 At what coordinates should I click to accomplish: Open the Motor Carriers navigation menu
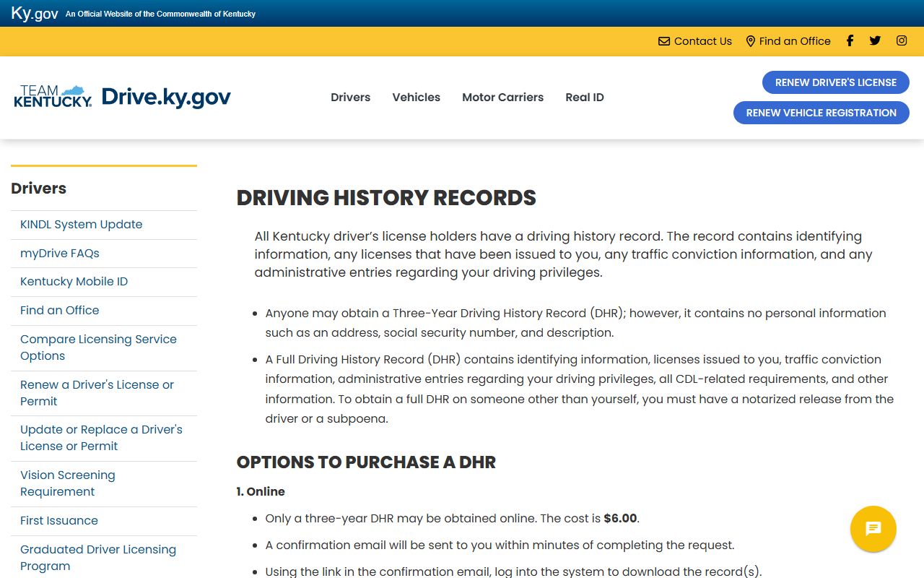[502, 98]
